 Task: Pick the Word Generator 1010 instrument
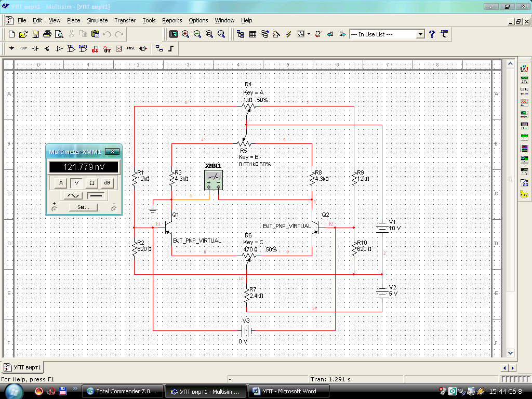pyautogui.click(x=524, y=137)
